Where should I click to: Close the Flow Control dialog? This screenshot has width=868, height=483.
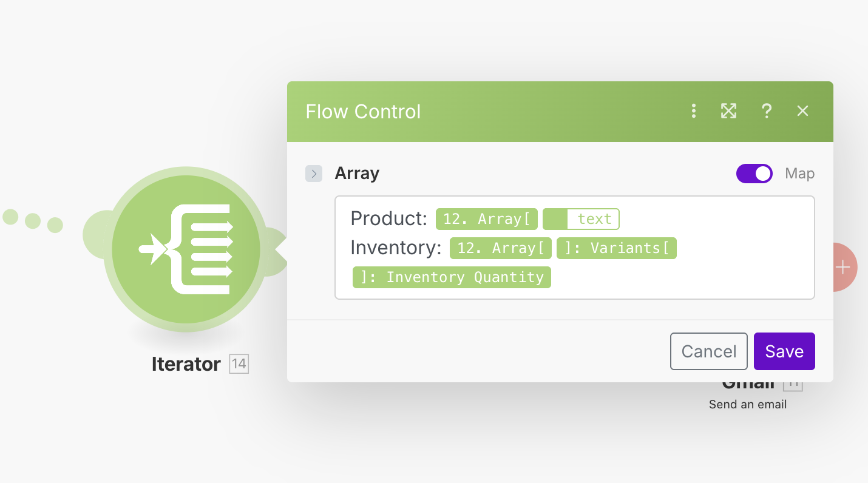[x=802, y=111]
